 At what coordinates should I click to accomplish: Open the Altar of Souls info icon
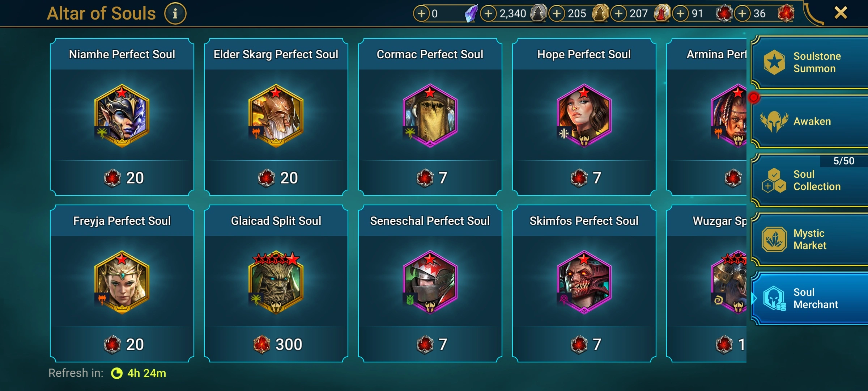click(175, 14)
